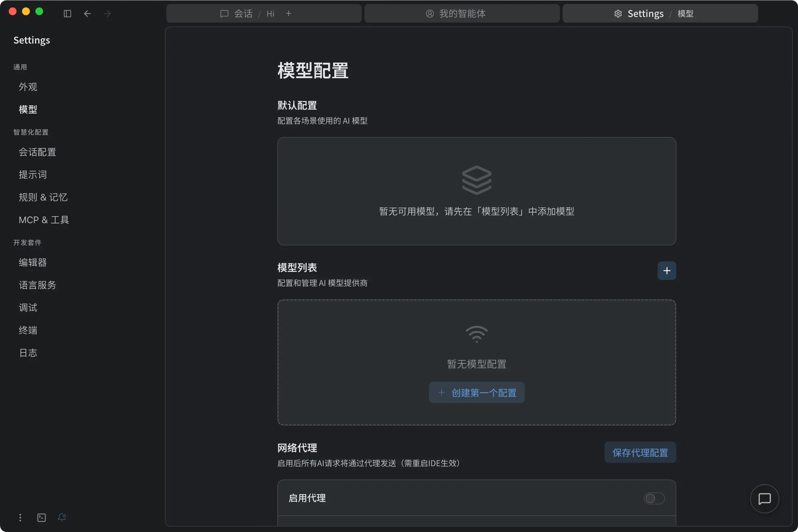
Task: Switch to the 我的智能体 tab
Action: 462,14
